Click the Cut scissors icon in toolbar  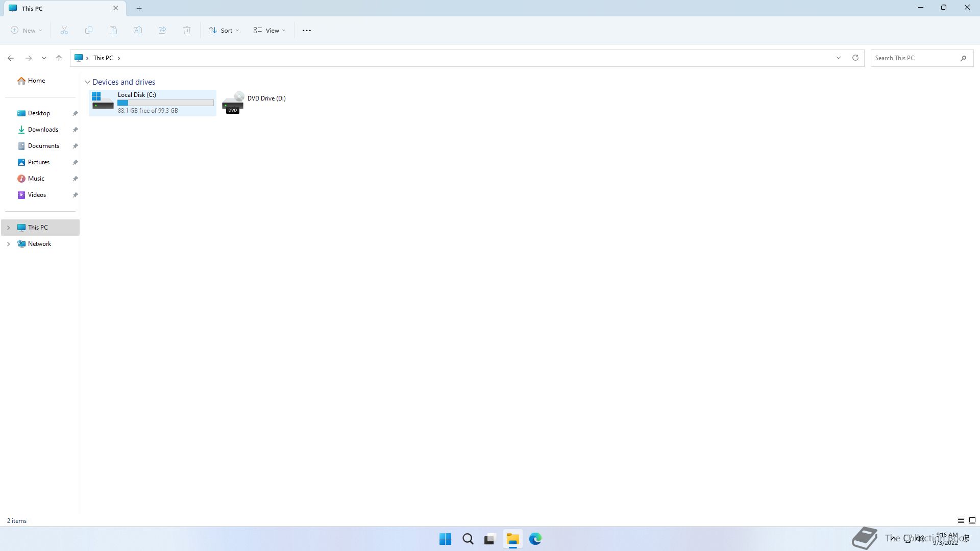[x=64, y=31]
